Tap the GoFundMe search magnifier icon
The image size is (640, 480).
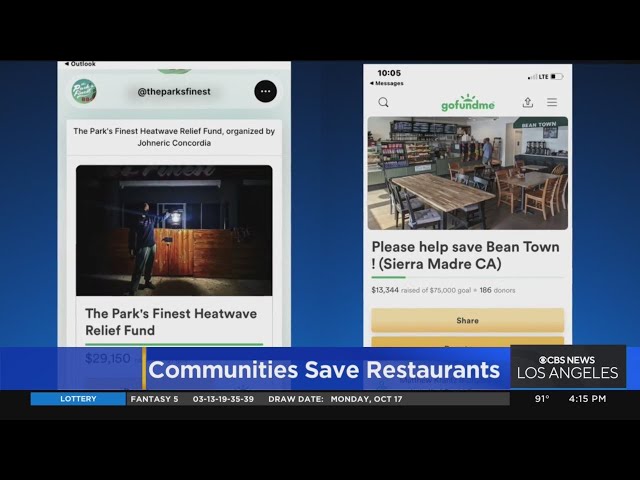pyautogui.click(x=383, y=102)
